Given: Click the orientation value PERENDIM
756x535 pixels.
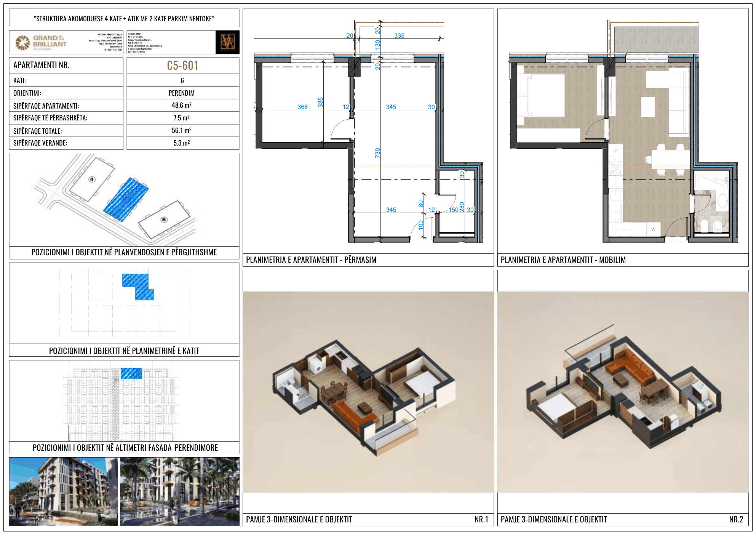Looking at the screenshot, I should (182, 93).
